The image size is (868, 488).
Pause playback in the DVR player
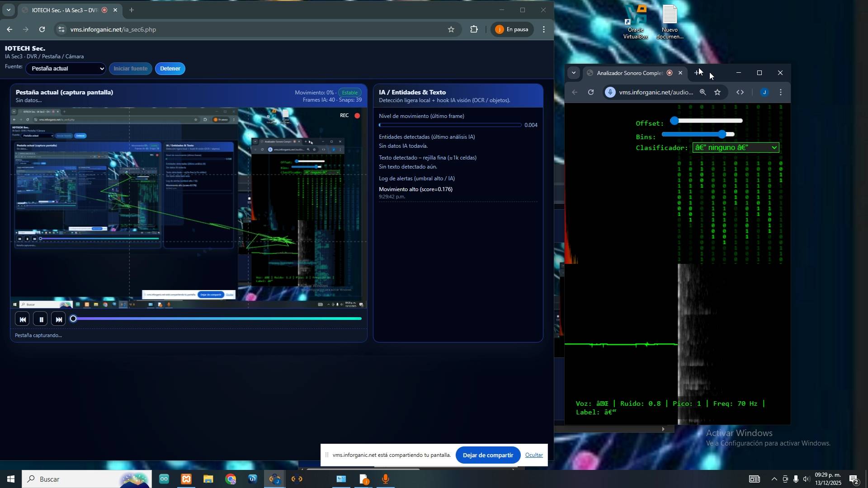pos(41,319)
